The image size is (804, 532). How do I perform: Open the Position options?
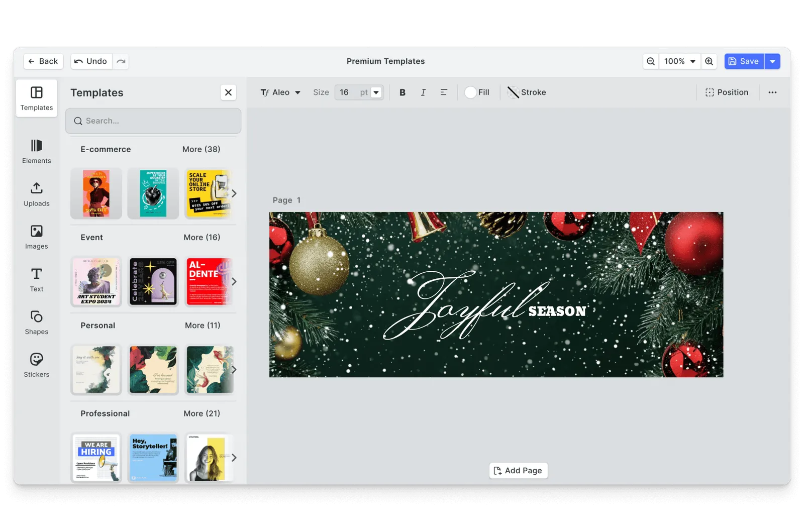(727, 92)
